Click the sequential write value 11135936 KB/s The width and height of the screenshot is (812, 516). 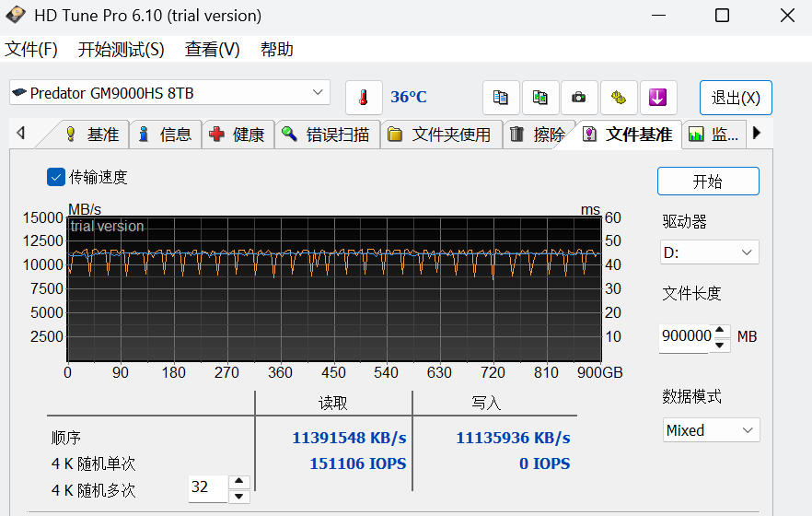coord(513,438)
